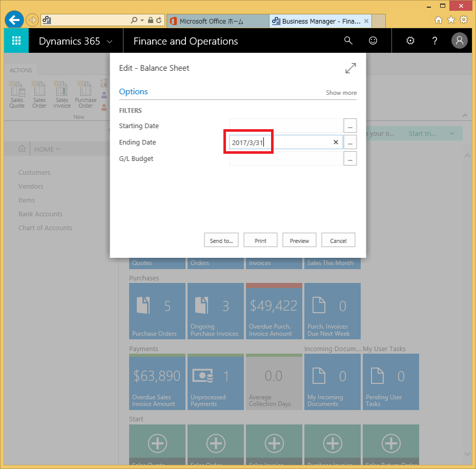Viewport: 476px width, 469px height.
Task: Open the Purchase Orders tile
Action: (157, 311)
